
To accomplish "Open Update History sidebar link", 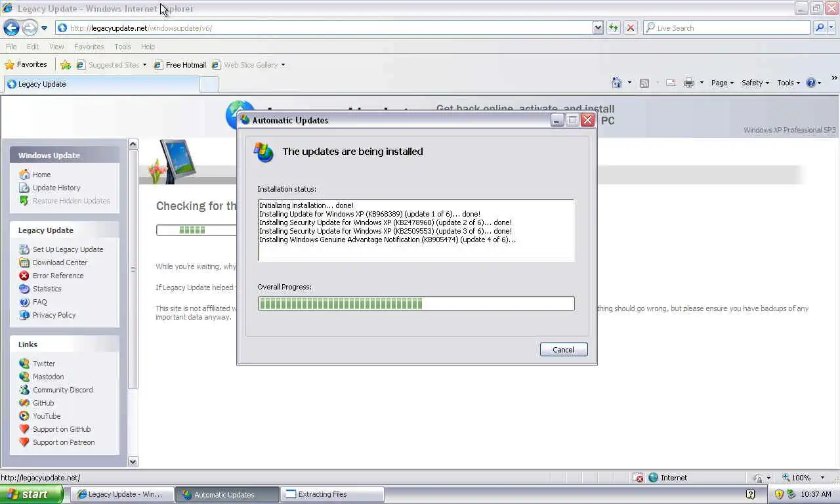I will (56, 188).
